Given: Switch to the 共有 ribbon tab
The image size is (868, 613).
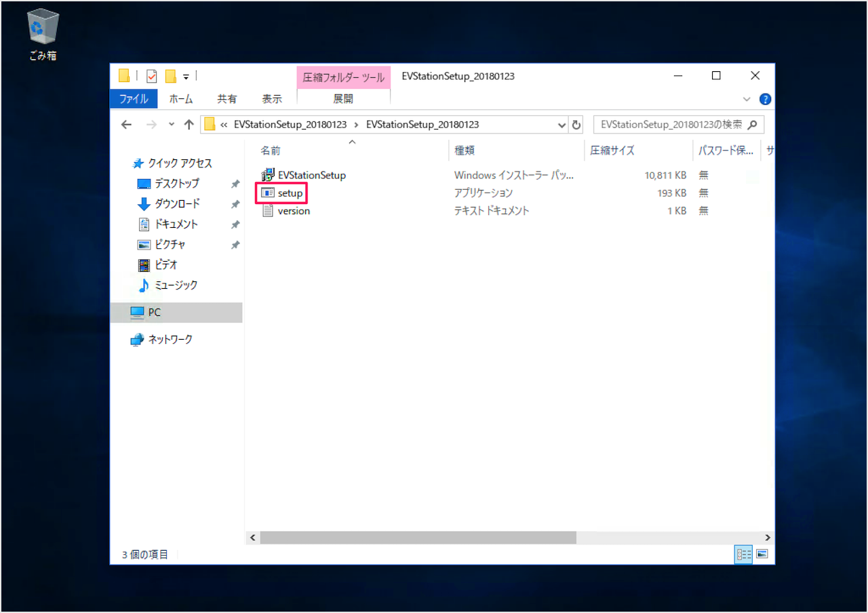Looking at the screenshot, I should [227, 99].
